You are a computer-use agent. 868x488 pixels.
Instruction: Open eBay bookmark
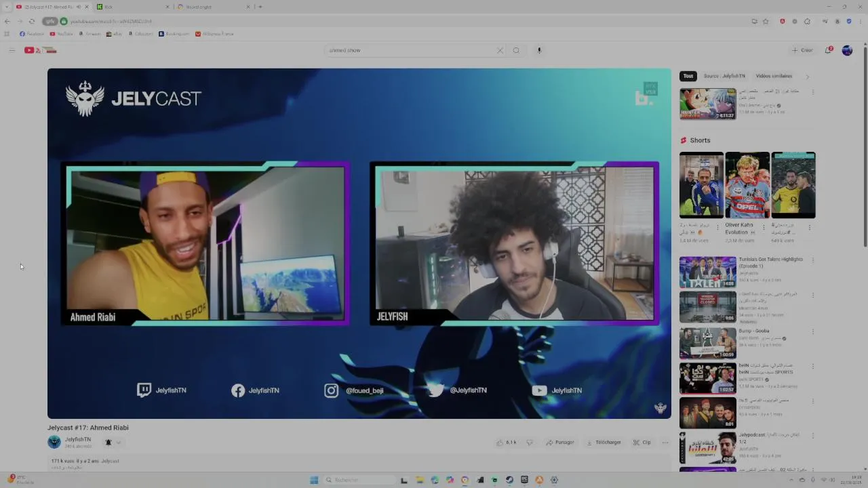114,33
